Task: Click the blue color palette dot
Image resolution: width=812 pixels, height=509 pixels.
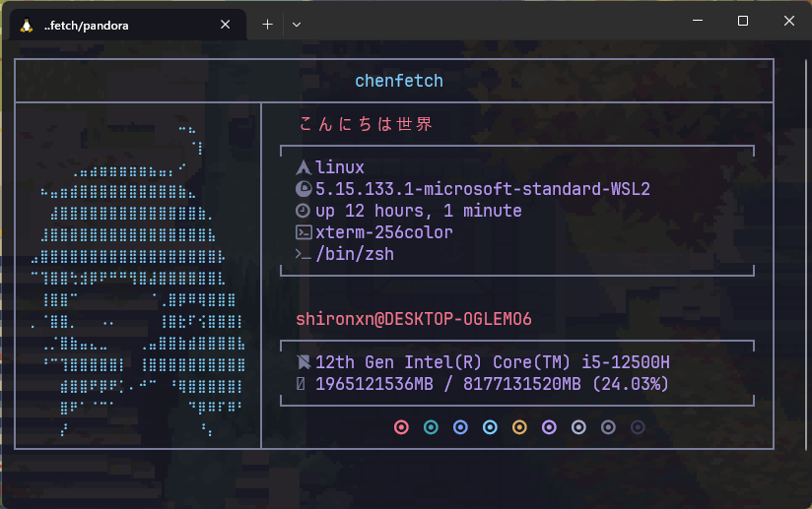Action: pos(460,427)
